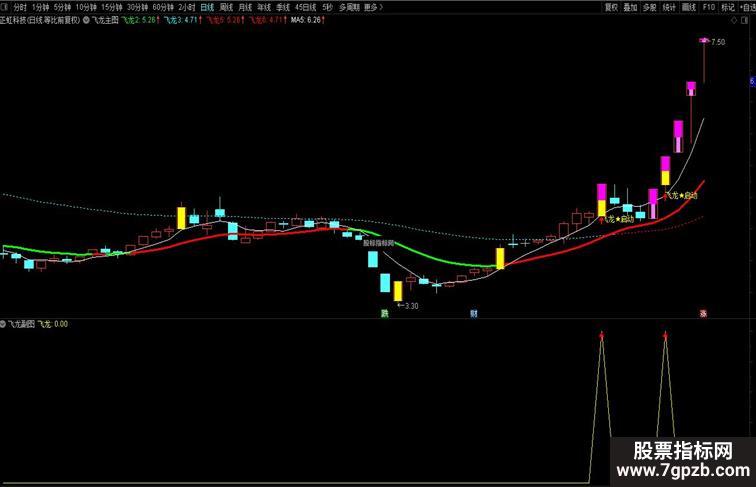Select the 45日线 period tab

(306, 7)
